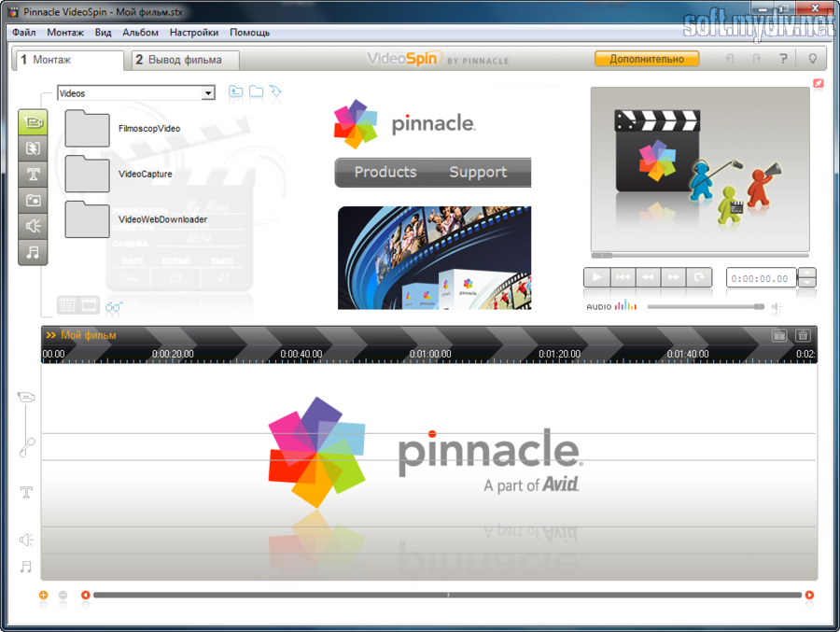Click the linked original-audio track icon
The height and width of the screenshot is (632, 840).
tap(27, 447)
